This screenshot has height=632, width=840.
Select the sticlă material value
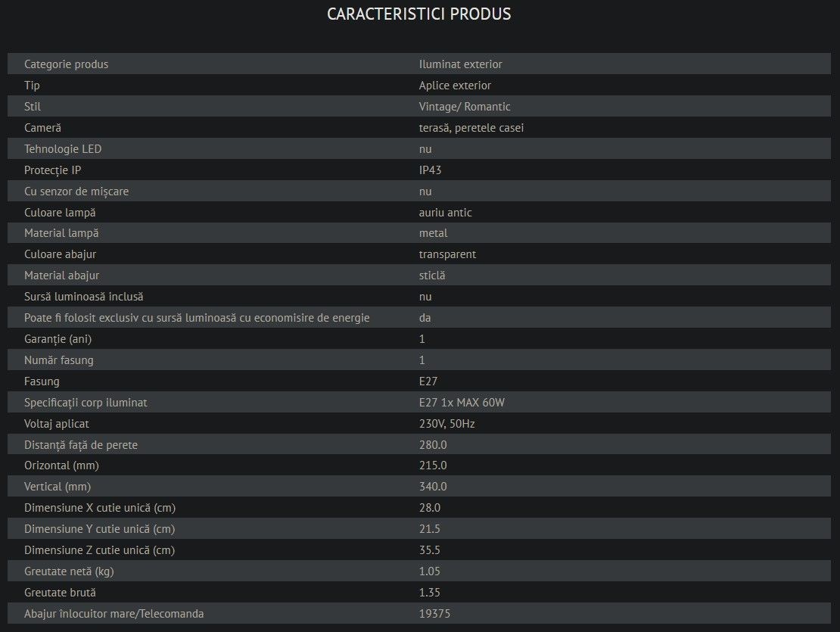coord(432,276)
